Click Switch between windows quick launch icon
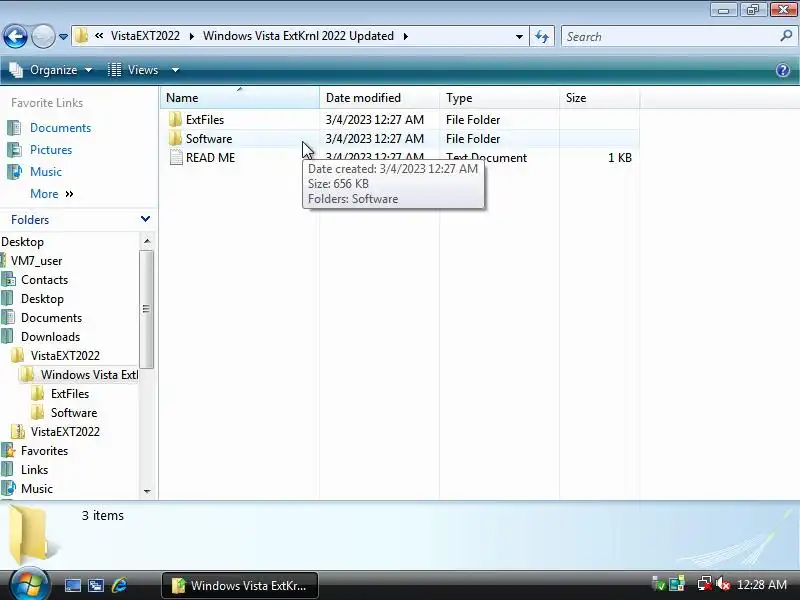 pyautogui.click(x=96, y=585)
